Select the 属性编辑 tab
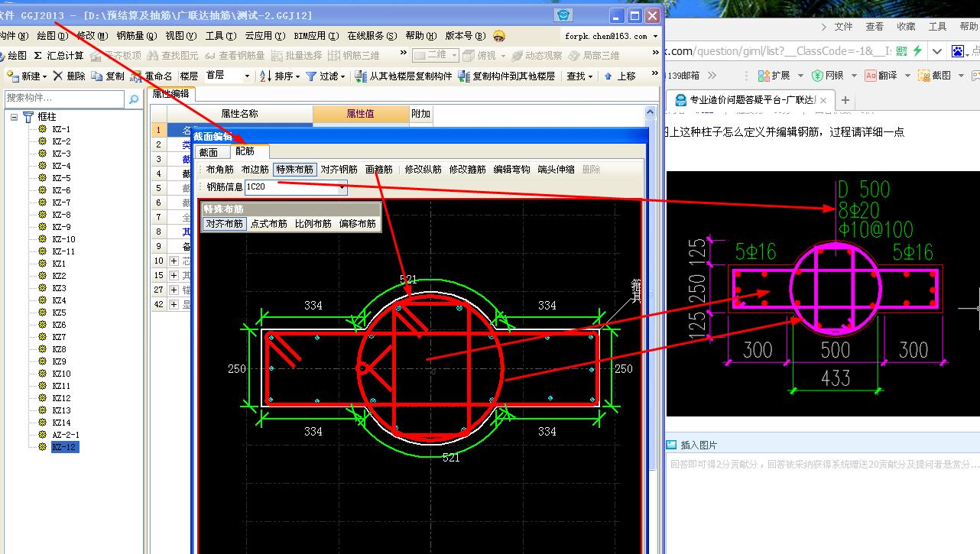The image size is (980, 554). click(x=170, y=94)
